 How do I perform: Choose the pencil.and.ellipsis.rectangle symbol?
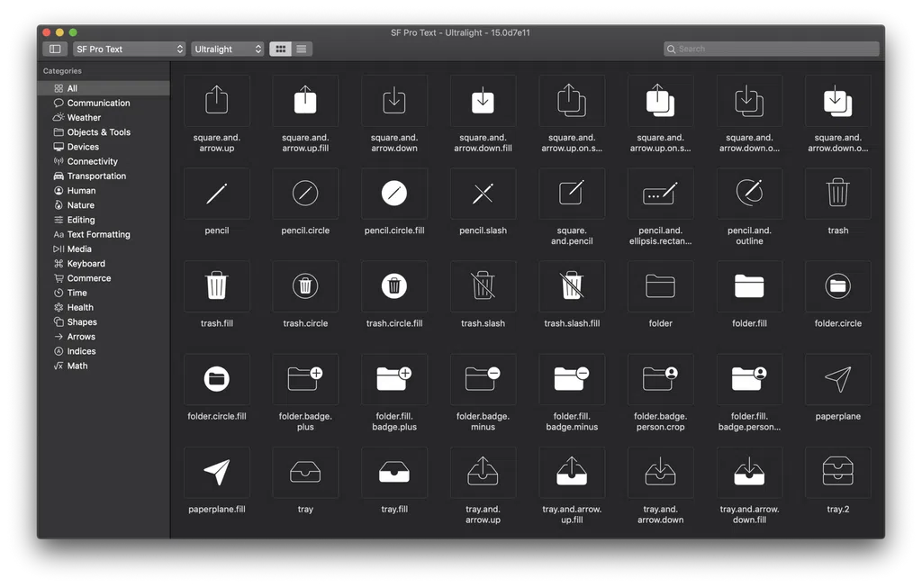coord(660,194)
